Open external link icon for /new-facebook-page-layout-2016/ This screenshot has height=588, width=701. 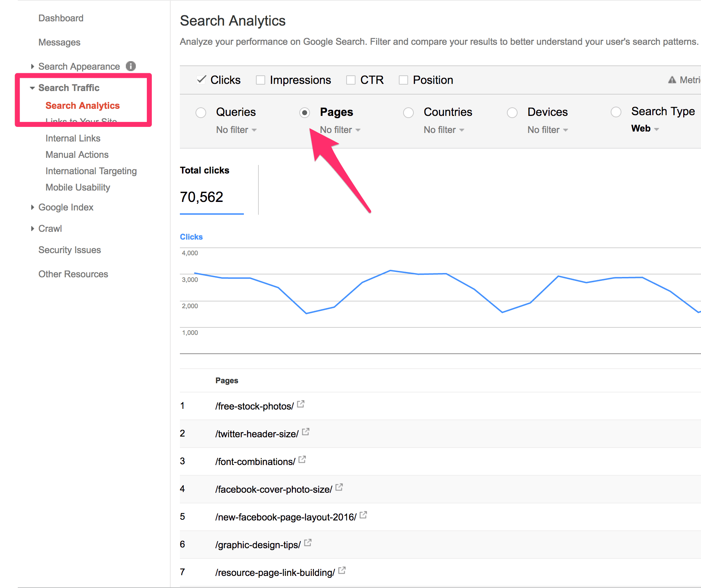tap(363, 515)
